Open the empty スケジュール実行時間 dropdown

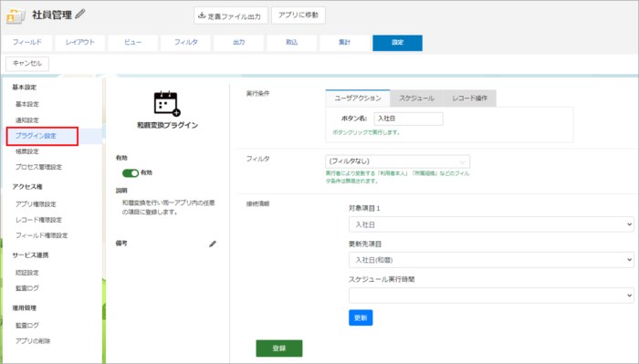491,296
